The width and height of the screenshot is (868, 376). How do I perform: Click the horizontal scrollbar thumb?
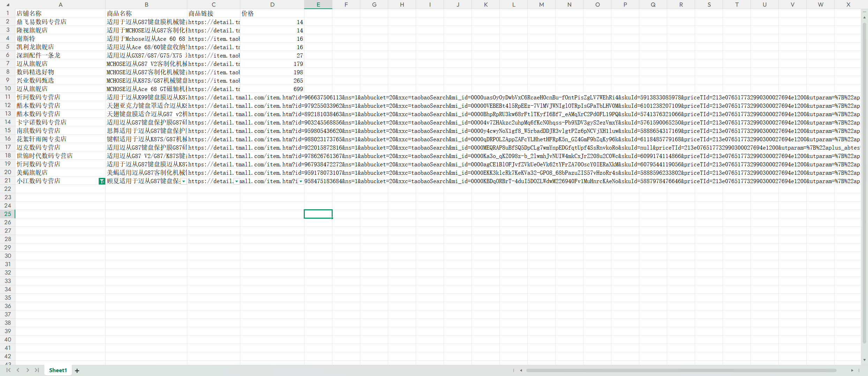tap(681, 370)
